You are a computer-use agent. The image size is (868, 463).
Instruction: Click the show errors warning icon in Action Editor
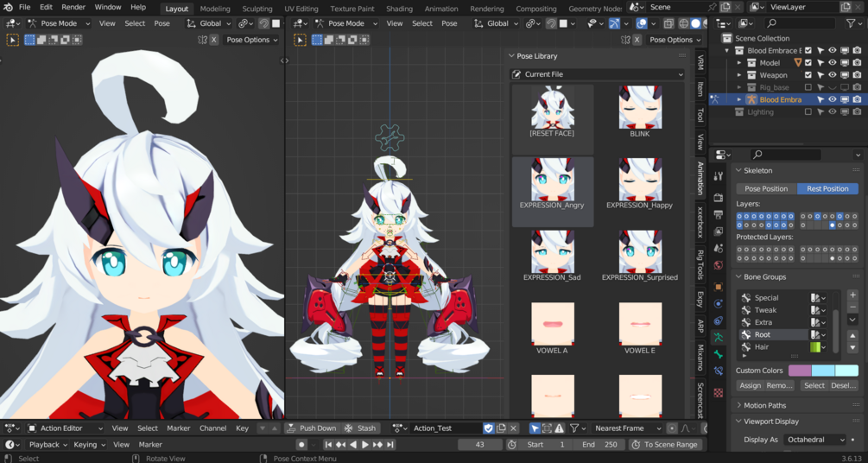point(560,428)
